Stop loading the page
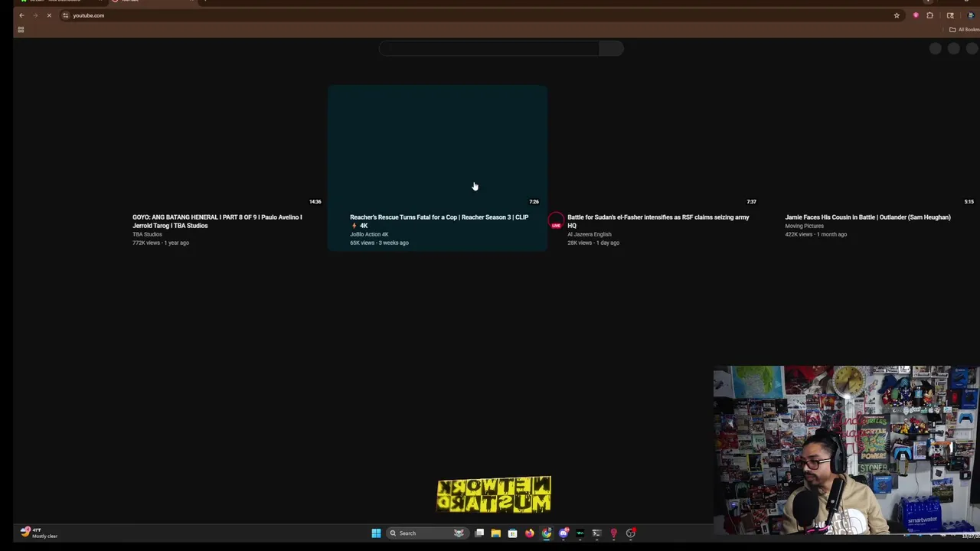 coord(49,15)
